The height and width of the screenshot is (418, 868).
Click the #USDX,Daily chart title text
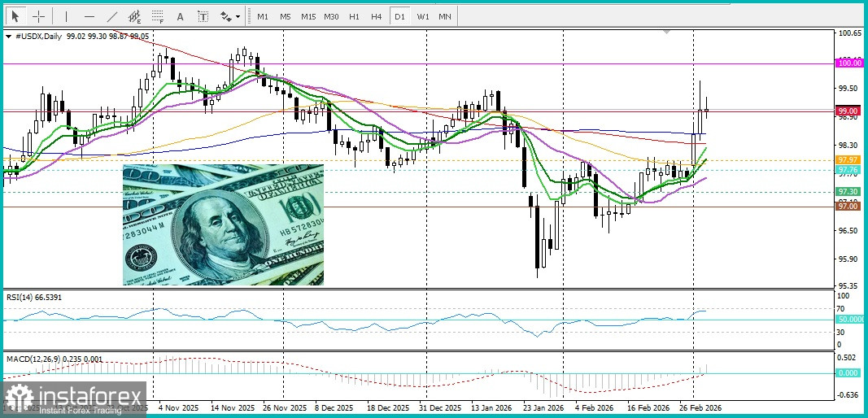(37, 36)
